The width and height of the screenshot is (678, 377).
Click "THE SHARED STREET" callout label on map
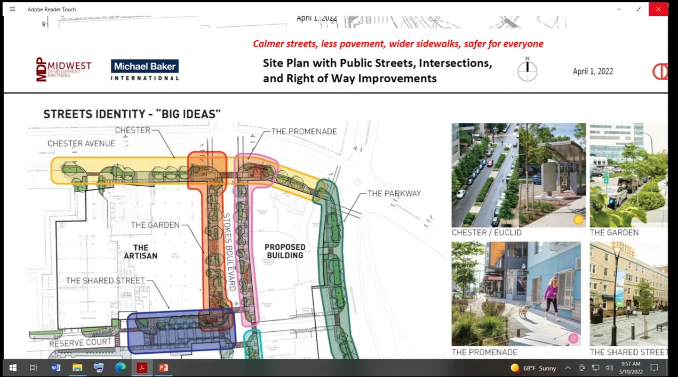click(105, 281)
